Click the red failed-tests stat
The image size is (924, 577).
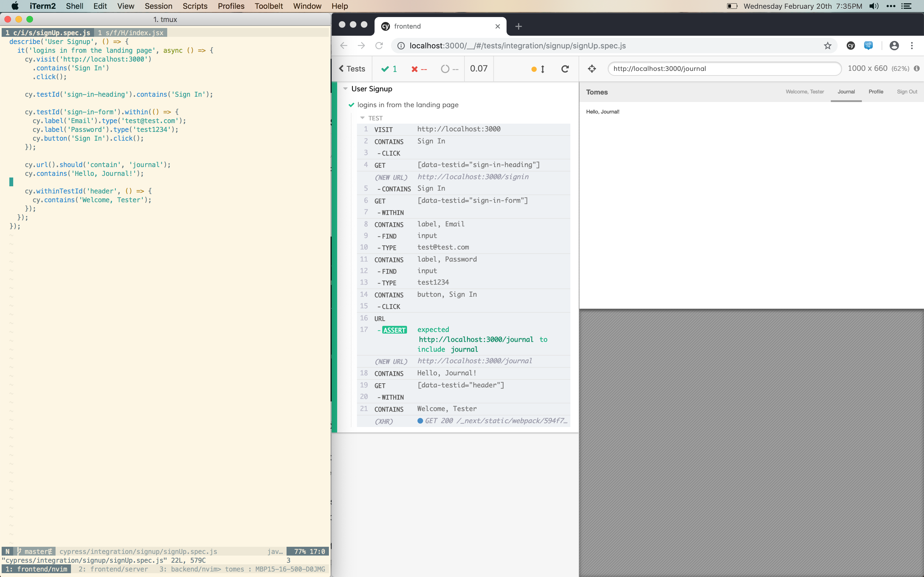click(419, 69)
